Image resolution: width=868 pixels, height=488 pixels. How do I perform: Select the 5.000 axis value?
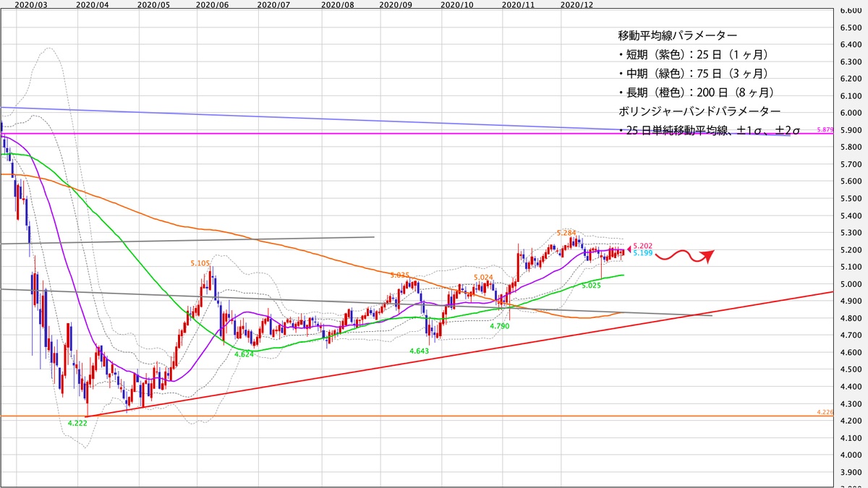[x=849, y=284]
